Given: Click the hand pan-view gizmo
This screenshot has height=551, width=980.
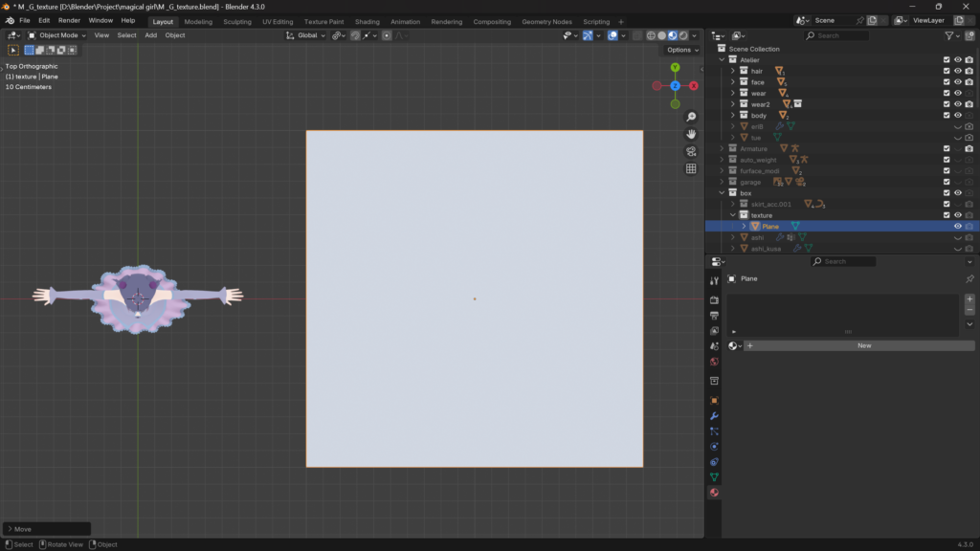Looking at the screenshot, I should pos(691,134).
